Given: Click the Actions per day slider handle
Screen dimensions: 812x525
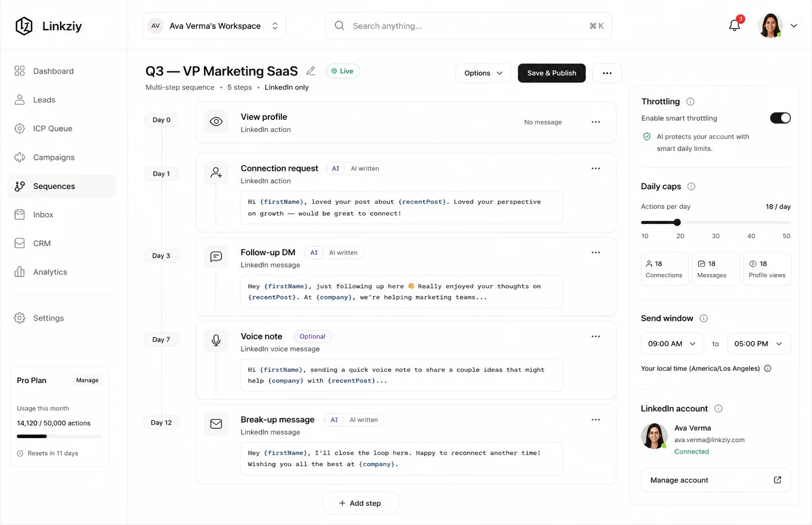Looking at the screenshot, I should click(677, 222).
